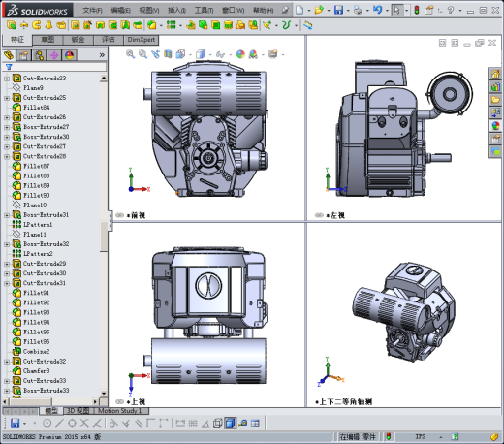Open the 文件(F) menu
504x444 pixels.
(x=92, y=11)
